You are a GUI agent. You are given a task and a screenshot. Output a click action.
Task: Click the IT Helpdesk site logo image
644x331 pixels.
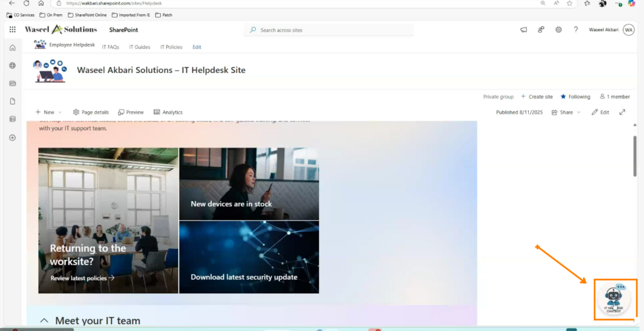coord(50,71)
